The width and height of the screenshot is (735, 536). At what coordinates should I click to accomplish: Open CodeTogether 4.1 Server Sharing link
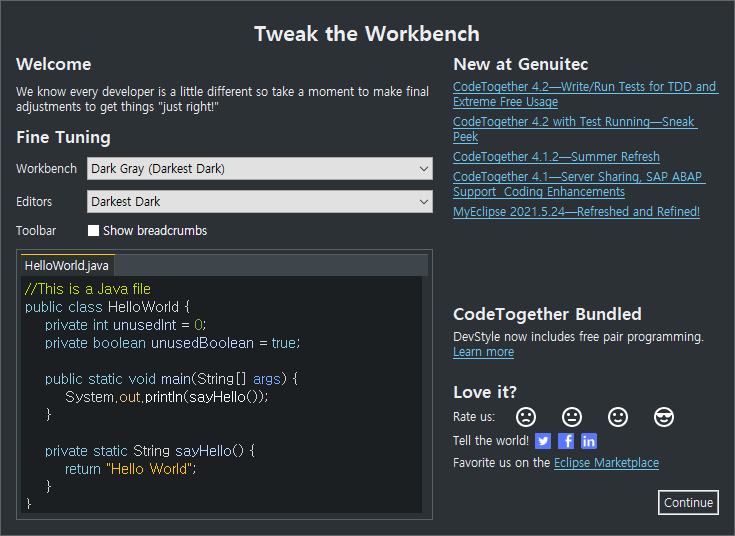pos(579,184)
